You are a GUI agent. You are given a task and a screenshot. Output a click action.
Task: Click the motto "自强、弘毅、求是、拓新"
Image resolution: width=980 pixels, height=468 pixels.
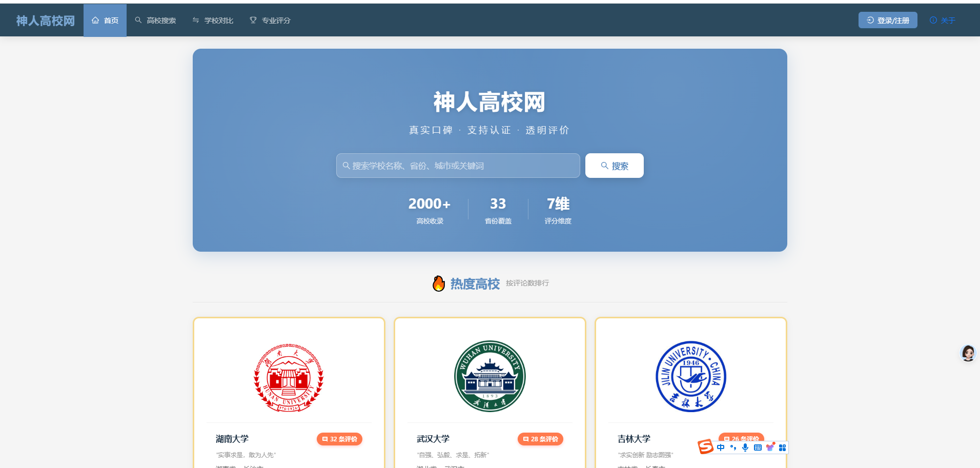[453, 455]
